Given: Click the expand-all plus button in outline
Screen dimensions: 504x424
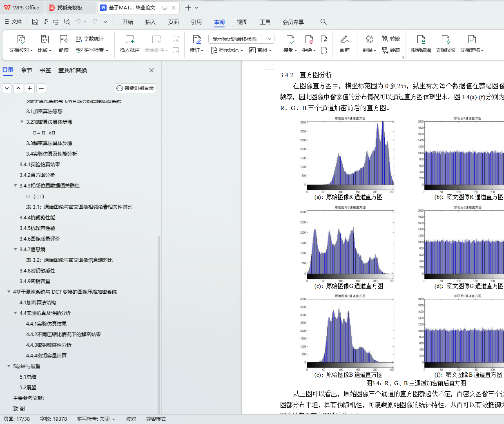Looking at the screenshot, I should [x=30, y=88].
